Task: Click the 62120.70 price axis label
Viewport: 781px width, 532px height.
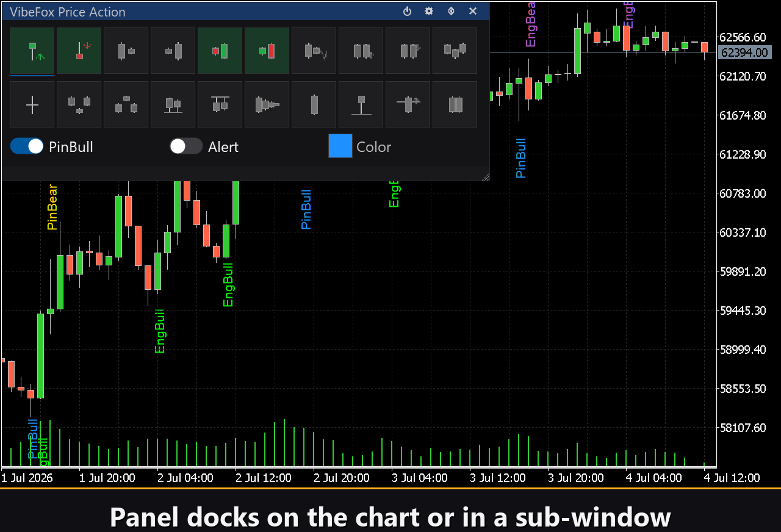Action: click(x=743, y=76)
